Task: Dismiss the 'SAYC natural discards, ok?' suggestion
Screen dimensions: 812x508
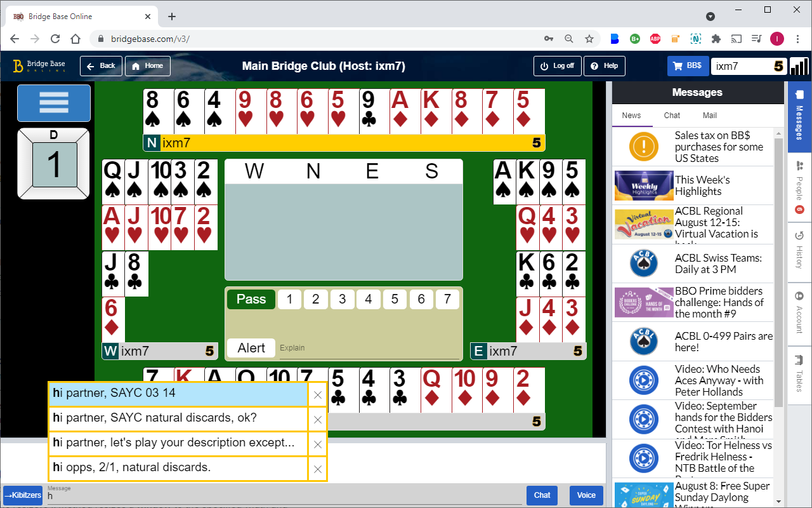Action: pos(318,420)
